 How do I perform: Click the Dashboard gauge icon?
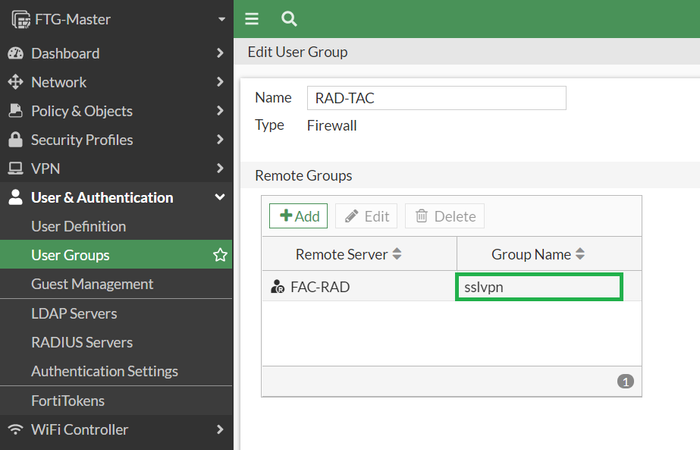point(15,53)
